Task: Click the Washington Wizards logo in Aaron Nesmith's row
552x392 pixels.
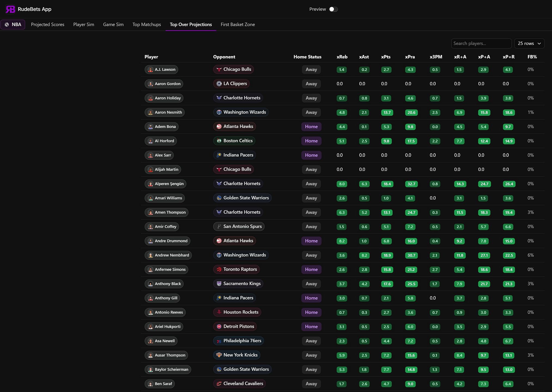Action: point(219,112)
